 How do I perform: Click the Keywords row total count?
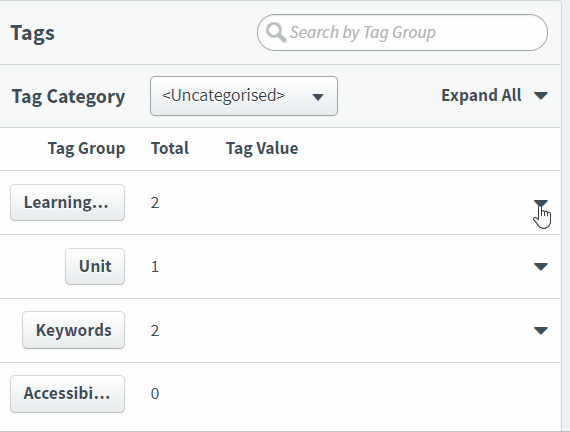tap(155, 331)
